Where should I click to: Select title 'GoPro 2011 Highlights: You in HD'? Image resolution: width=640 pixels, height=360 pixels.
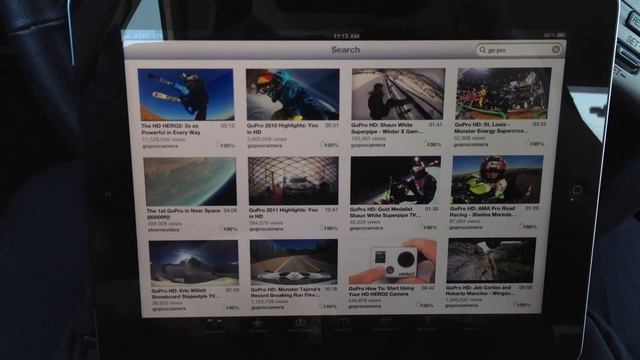coord(283,213)
